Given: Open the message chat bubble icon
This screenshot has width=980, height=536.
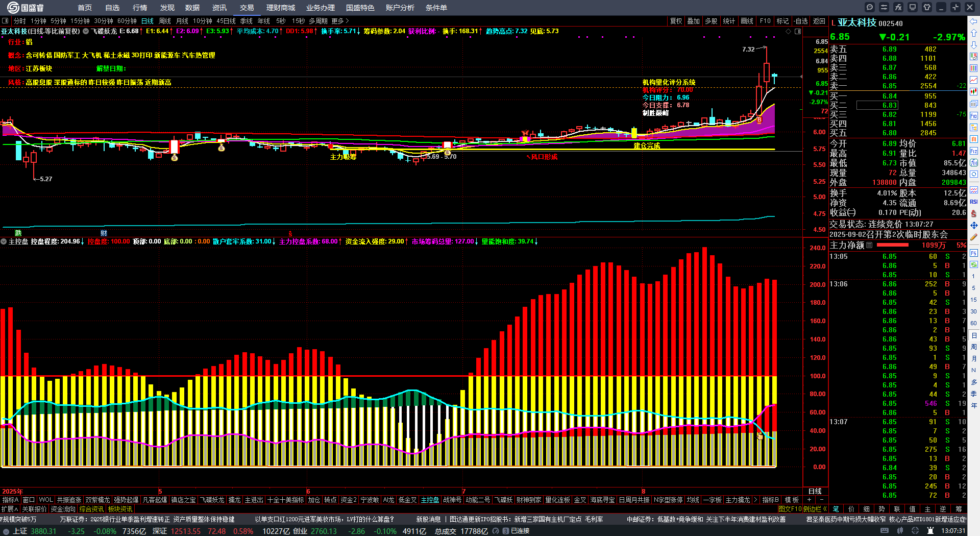Looking at the screenshot, I should (870, 7).
